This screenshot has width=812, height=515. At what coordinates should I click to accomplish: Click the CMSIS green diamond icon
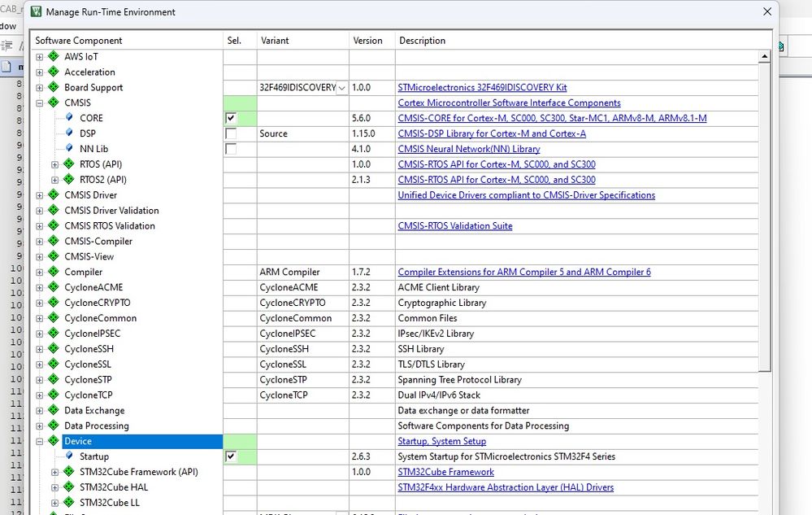click(x=54, y=102)
